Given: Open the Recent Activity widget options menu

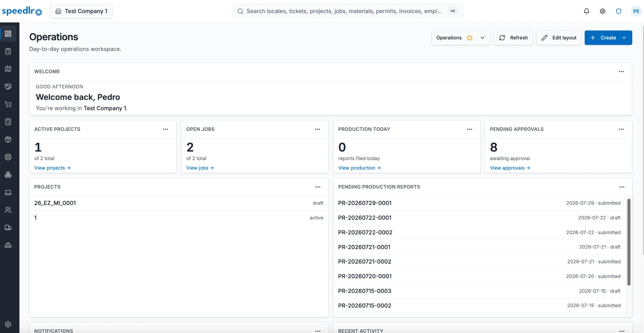Looking at the screenshot, I should 622,331.
